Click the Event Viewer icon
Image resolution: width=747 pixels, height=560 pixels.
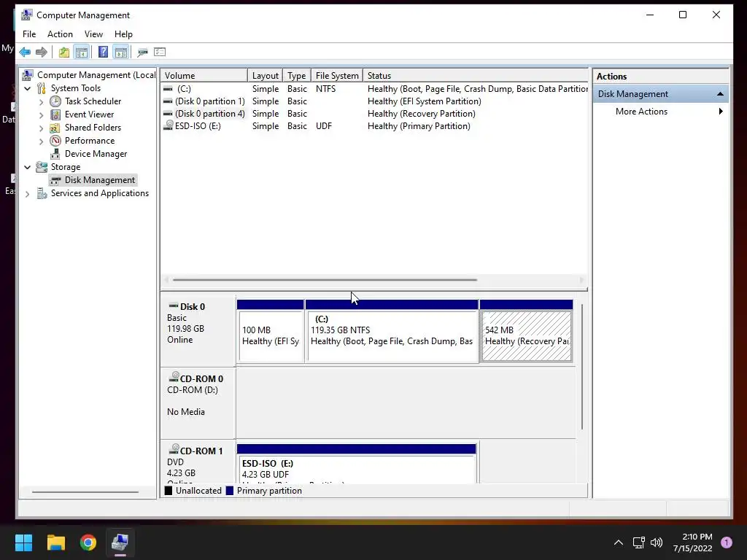point(55,114)
